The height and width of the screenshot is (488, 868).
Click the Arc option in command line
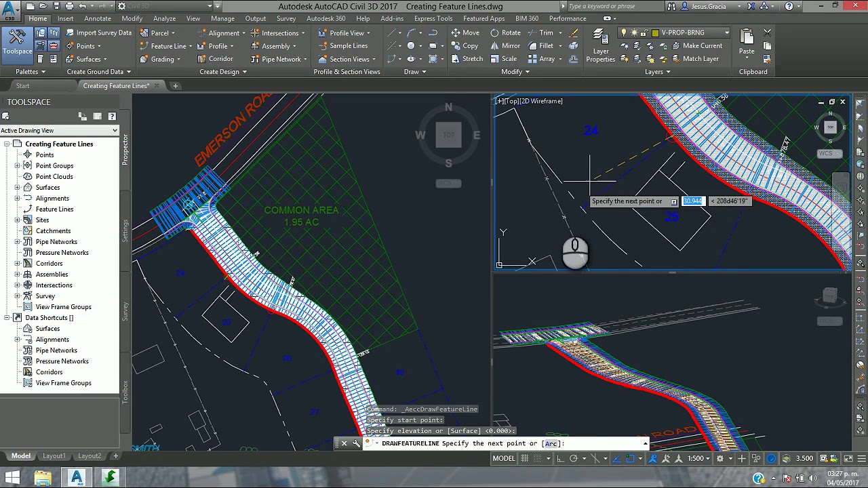tap(551, 444)
